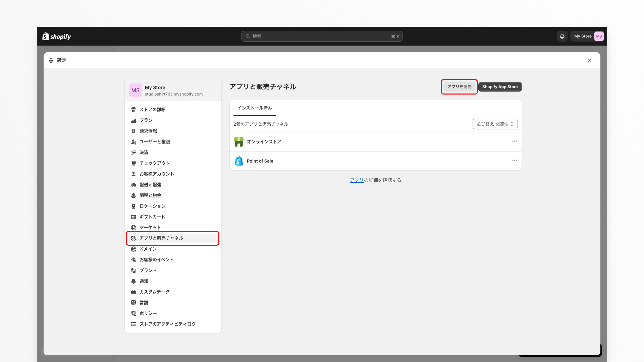Click the 関税と税金 icon
Viewport: 644px width, 362px height.
[133, 195]
